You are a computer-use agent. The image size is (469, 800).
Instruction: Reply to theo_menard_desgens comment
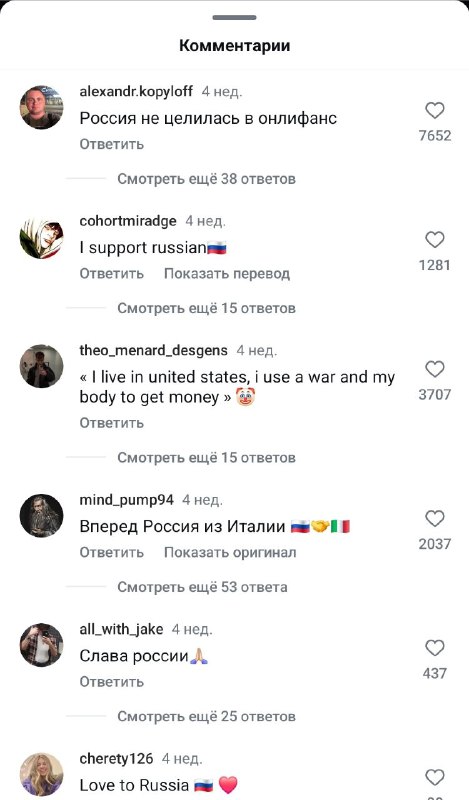[x=112, y=423]
